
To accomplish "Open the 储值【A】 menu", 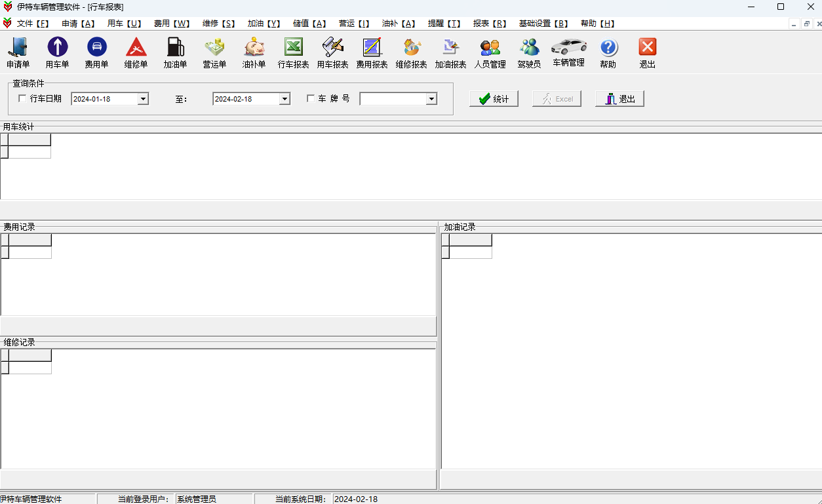I will [x=309, y=24].
